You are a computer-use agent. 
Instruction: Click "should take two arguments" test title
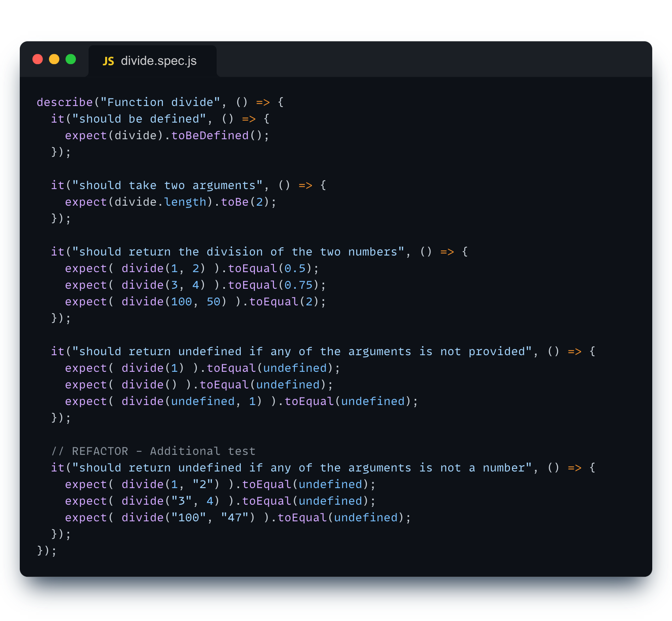[x=167, y=186]
